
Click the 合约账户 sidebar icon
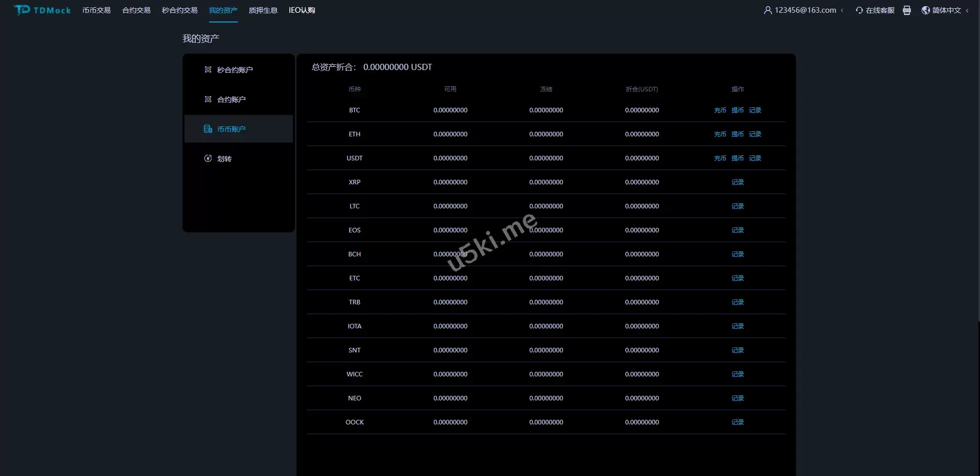pyautogui.click(x=208, y=99)
